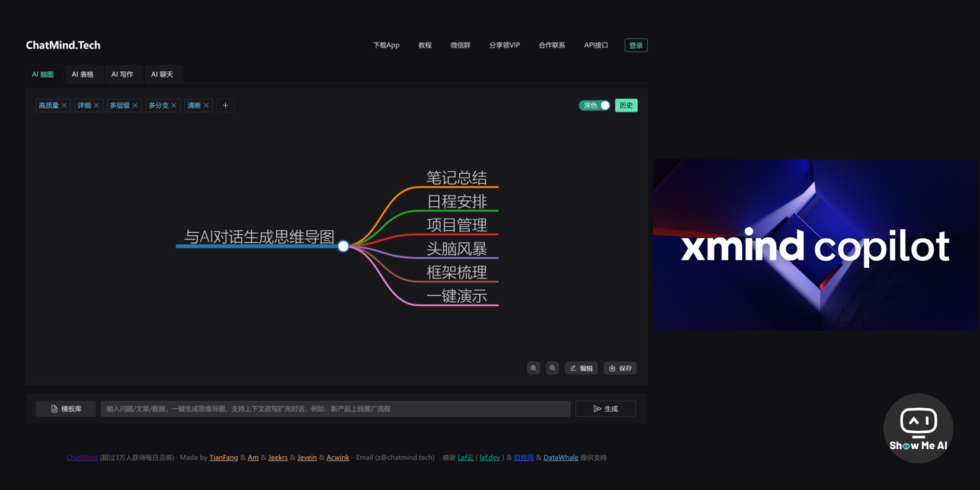980x490 pixels.
Task: Remove the 多层级 tag
Action: click(x=135, y=105)
